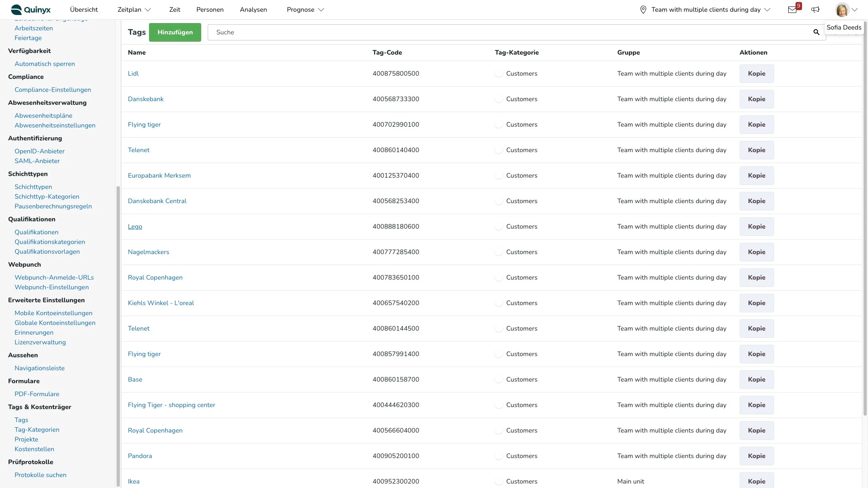The image size is (868, 488).
Task: Click the search magnifier icon
Action: [x=816, y=32]
